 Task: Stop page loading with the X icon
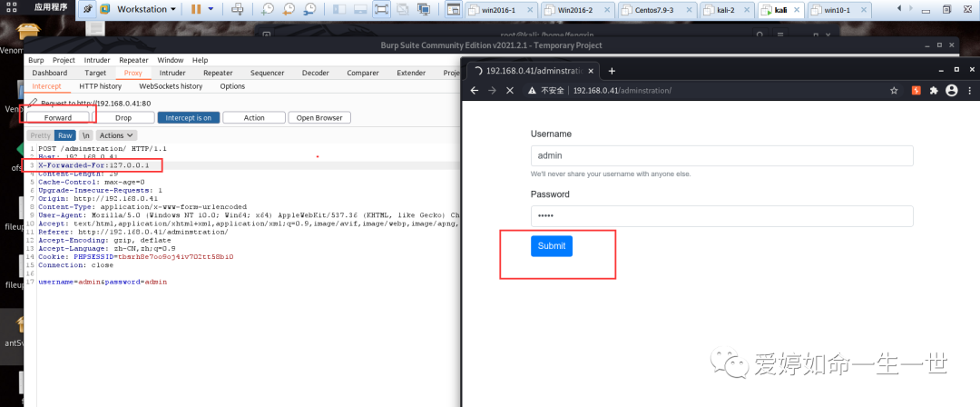(509, 91)
